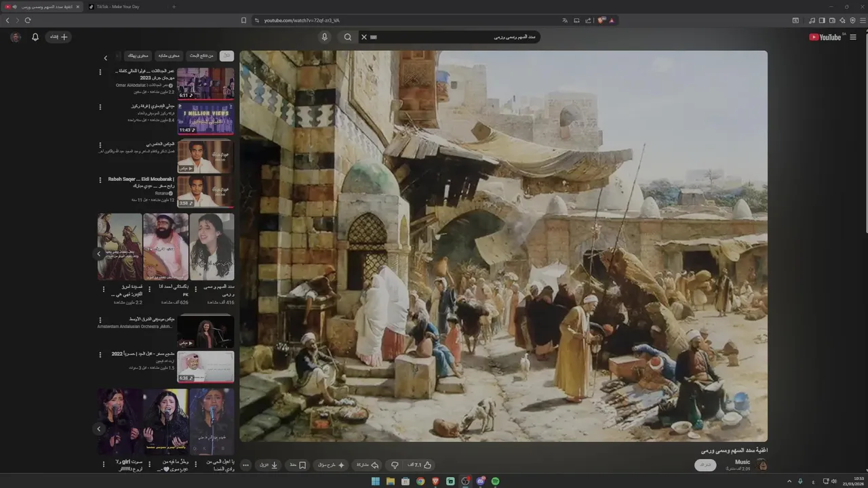Open the account avatar menu

[x=16, y=37]
